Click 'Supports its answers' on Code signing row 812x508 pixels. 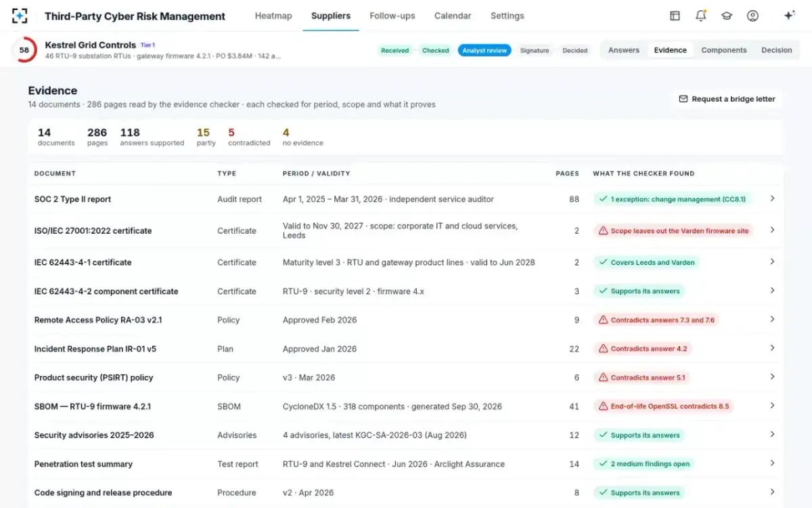[639, 492]
